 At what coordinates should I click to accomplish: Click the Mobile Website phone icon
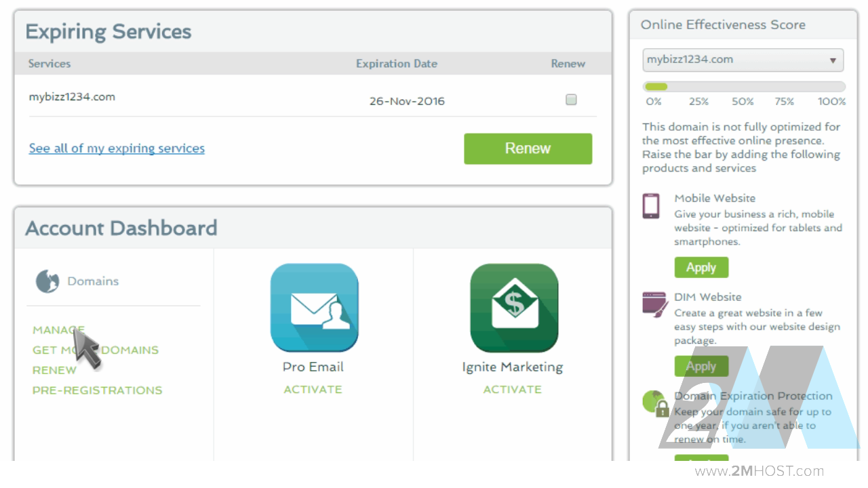pos(651,206)
